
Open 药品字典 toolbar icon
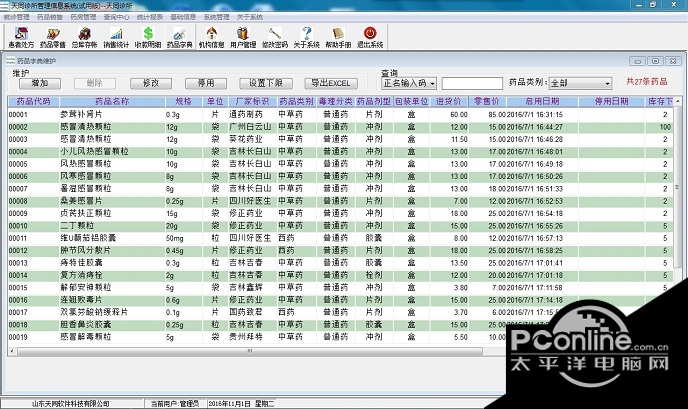click(x=179, y=37)
